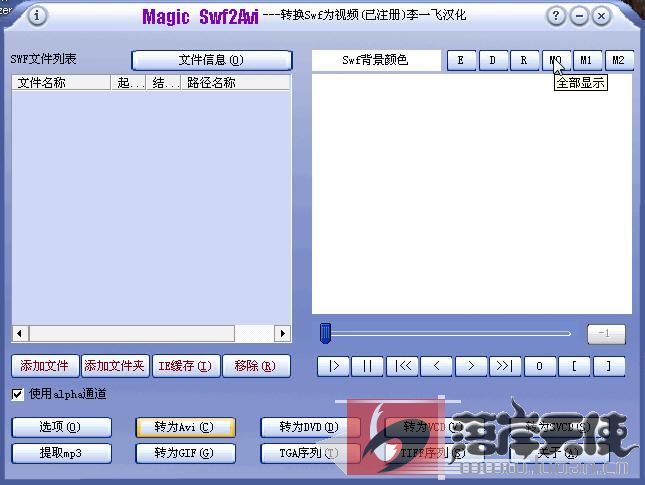This screenshot has height=485, width=645.
Task: Toggle the 使用alpha通道 checkbox
Action: 17,394
